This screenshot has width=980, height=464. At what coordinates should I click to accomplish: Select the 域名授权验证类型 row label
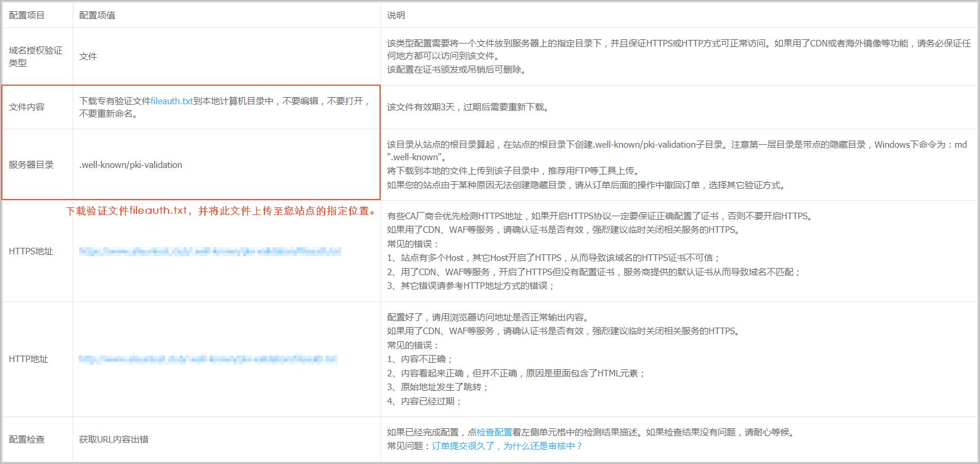35,57
